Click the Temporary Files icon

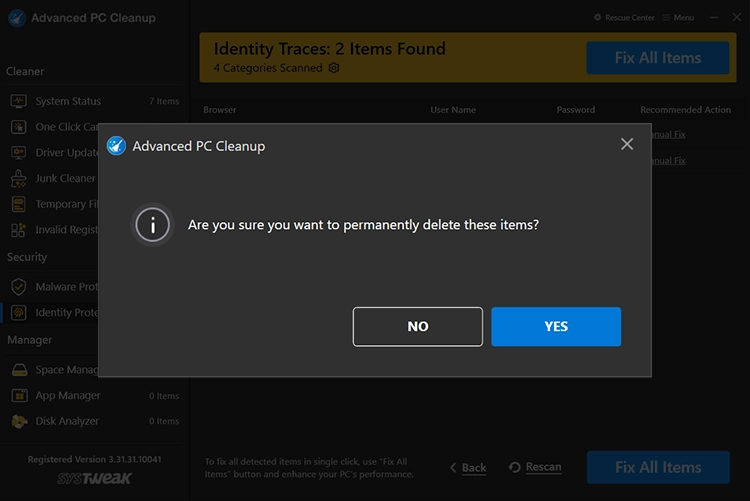pos(19,204)
